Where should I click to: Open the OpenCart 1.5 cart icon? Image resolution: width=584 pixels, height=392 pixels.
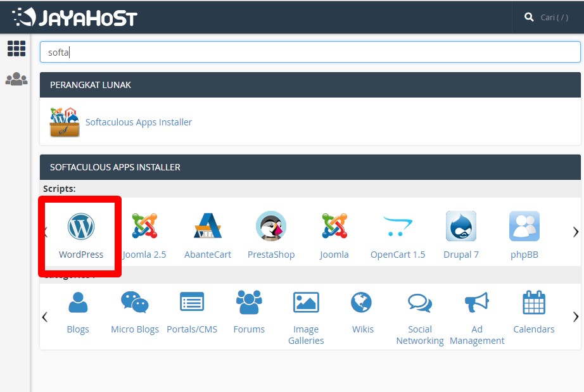398,226
